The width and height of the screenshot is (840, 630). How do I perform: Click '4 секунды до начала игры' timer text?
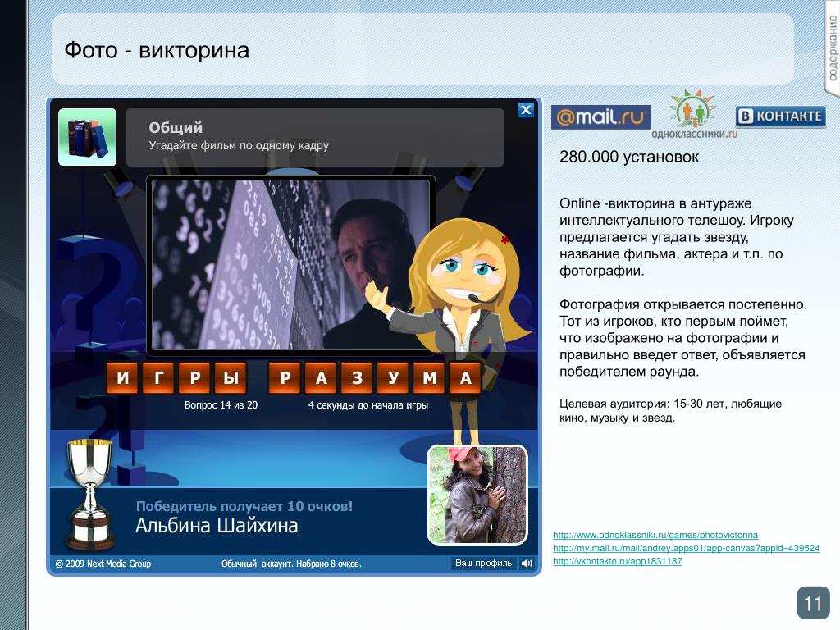pos(368,405)
